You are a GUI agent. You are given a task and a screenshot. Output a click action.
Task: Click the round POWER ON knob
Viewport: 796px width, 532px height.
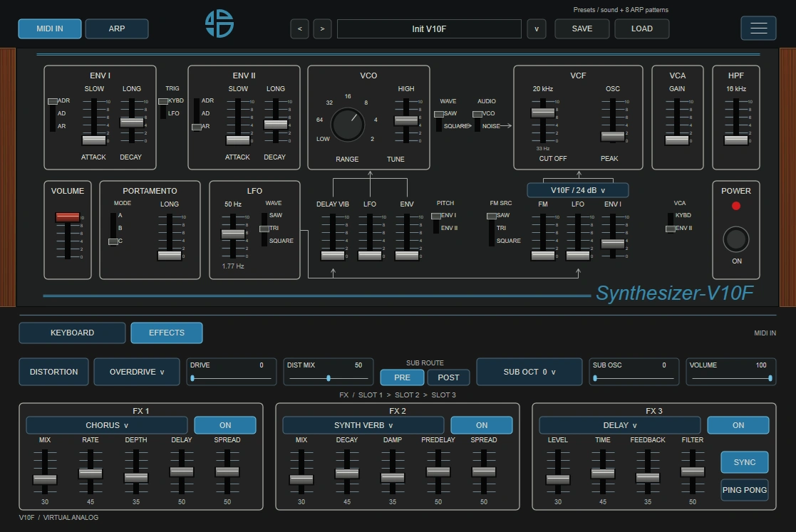(x=736, y=239)
